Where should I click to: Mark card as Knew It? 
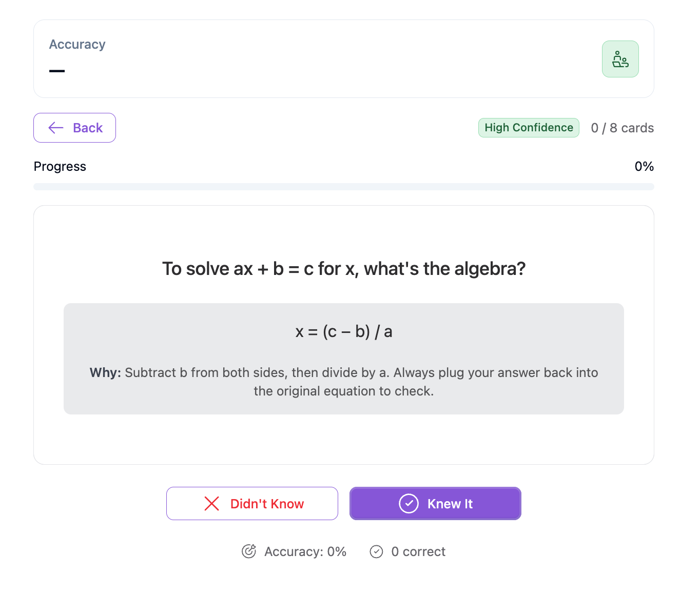(x=435, y=503)
